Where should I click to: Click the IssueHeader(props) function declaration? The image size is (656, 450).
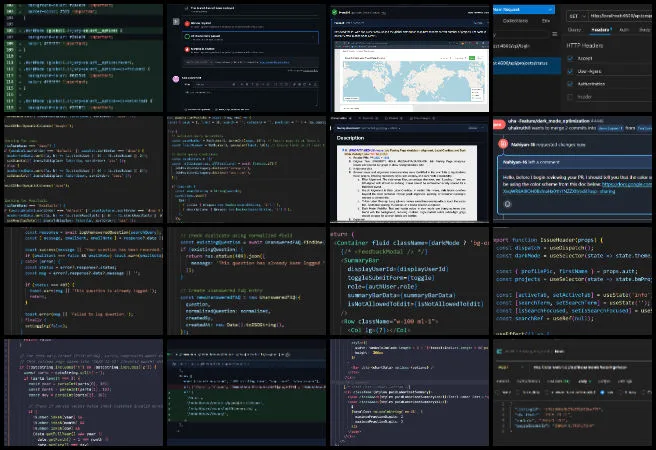coord(565,240)
